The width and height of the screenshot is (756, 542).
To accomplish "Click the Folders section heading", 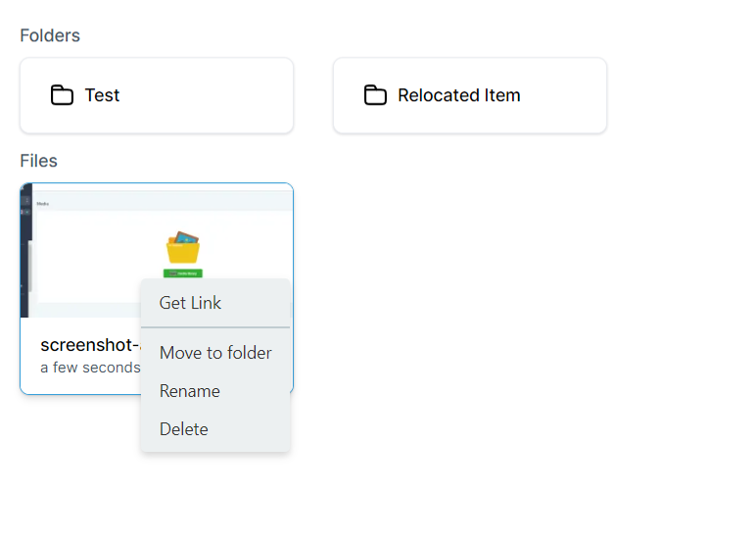I will click(x=50, y=35).
